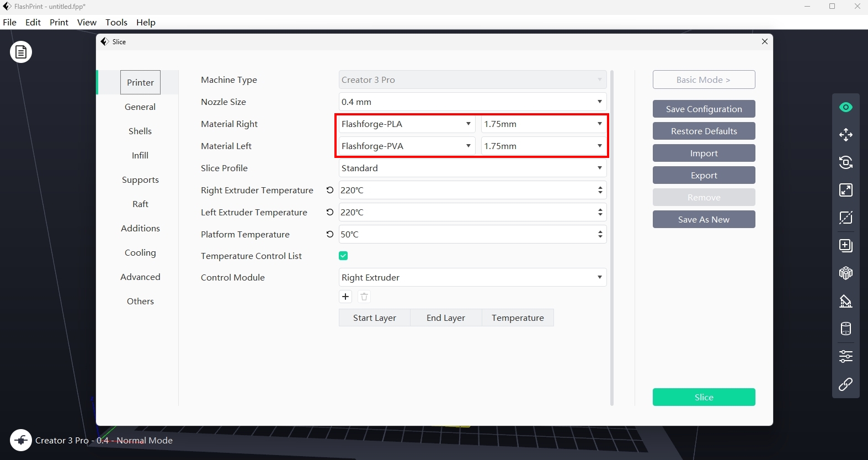This screenshot has width=868, height=460.
Task: Click the cylinder icon in right toolbar
Action: click(845, 329)
